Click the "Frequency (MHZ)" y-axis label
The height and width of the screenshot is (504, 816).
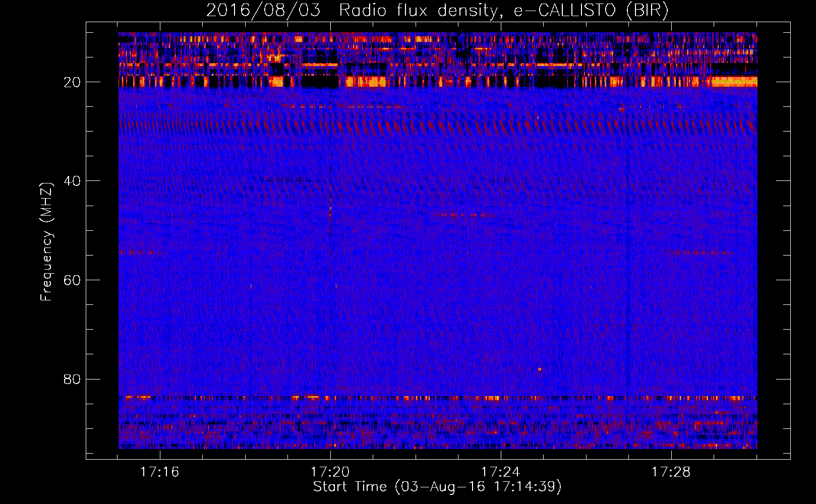click(x=46, y=242)
